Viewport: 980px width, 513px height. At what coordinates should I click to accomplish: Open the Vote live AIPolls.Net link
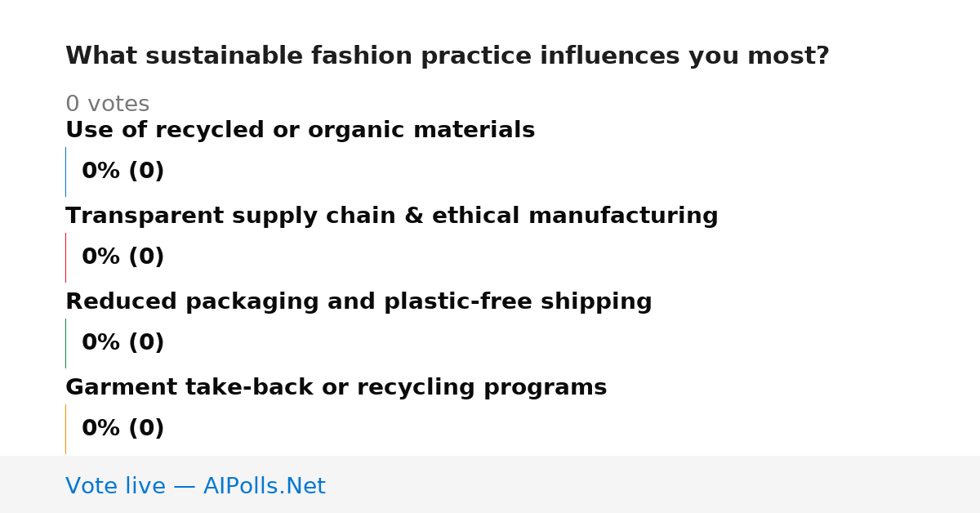[195, 486]
